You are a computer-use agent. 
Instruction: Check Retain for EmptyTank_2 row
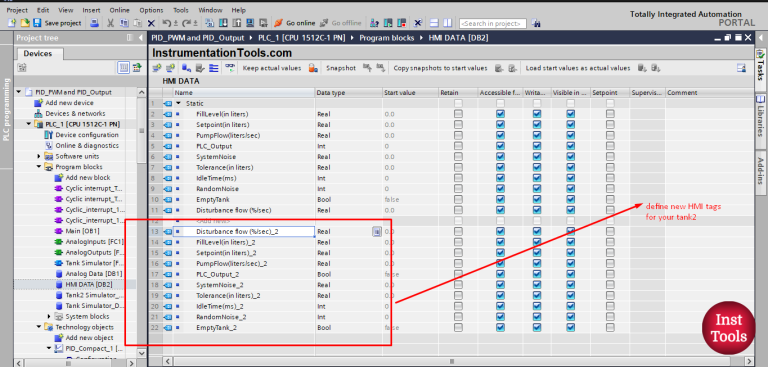[x=458, y=327]
